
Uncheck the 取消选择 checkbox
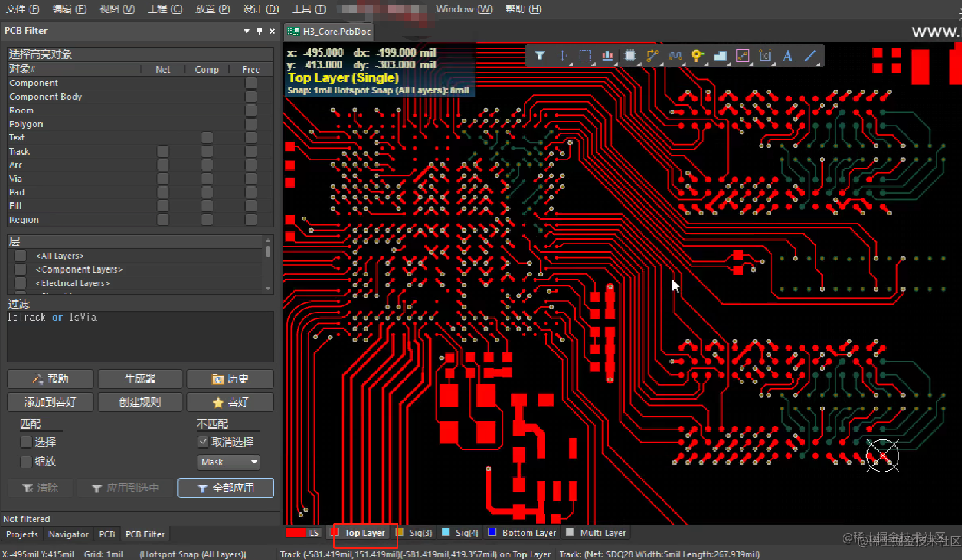click(x=203, y=442)
